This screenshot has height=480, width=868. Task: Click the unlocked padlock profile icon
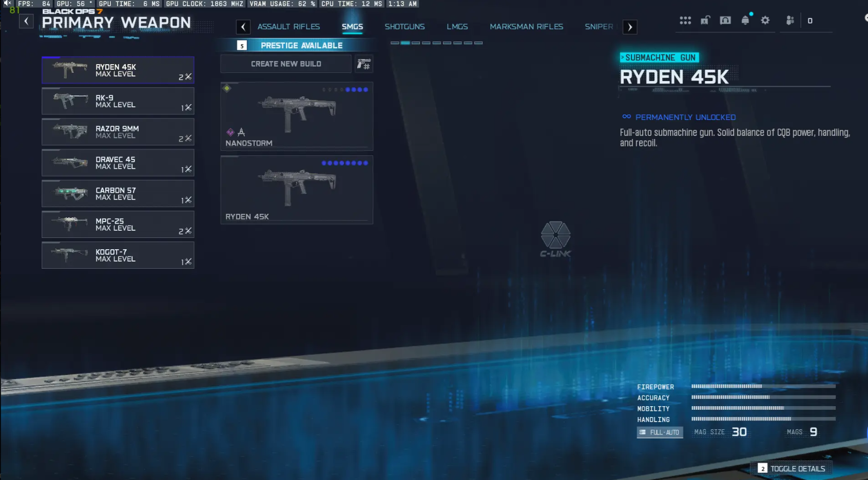point(705,21)
